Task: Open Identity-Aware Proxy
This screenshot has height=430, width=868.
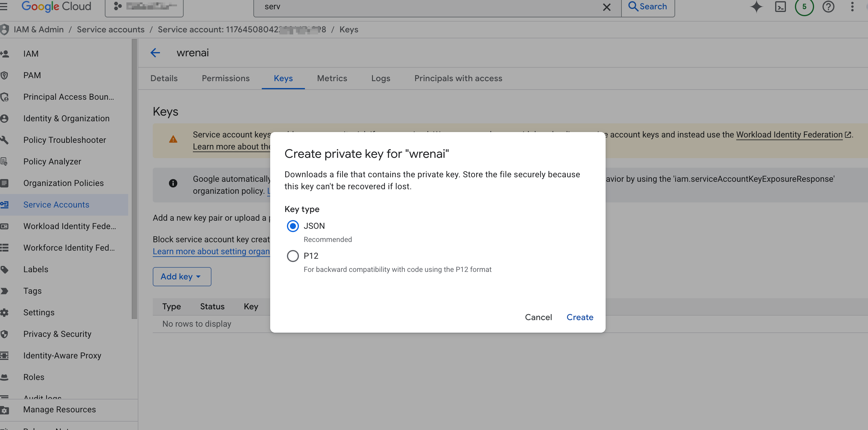Action: (62, 355)
